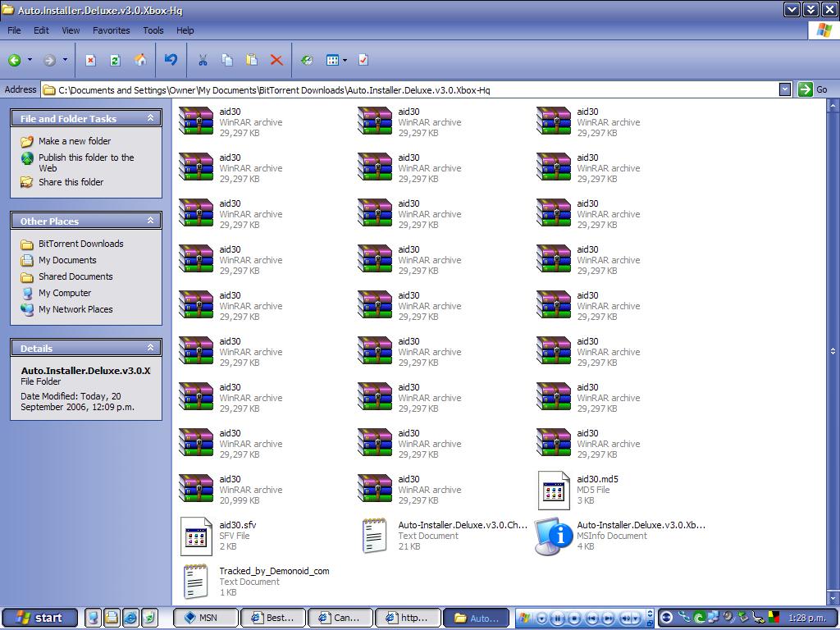Click the Windows Start button
840x630 pixels.
click(x=40, y=618)
